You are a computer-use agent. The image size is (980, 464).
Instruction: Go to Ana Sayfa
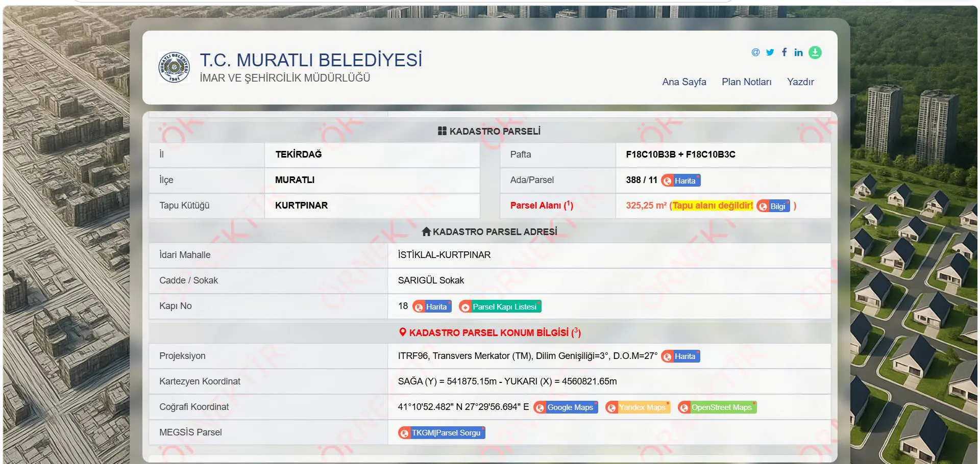[684, 82]
